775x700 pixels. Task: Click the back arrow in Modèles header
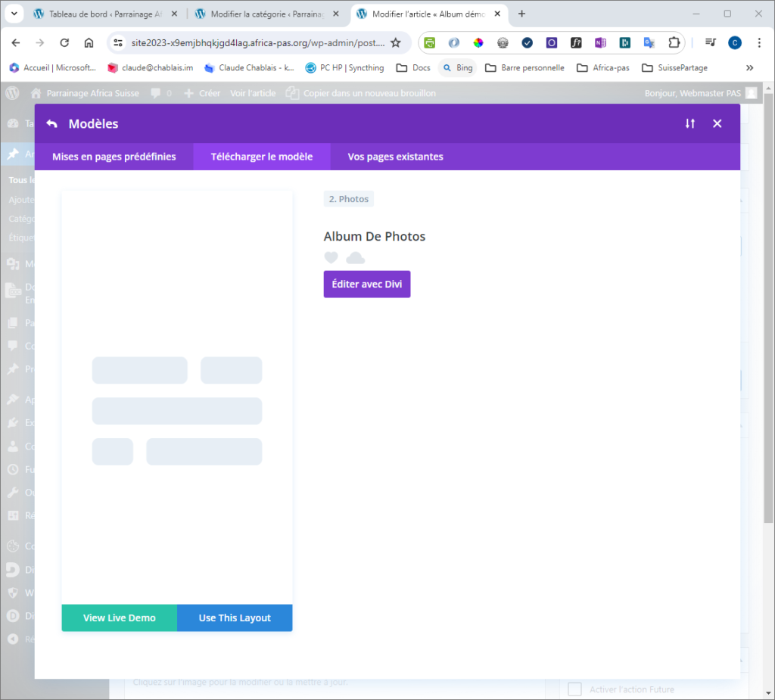click(x=51, y=123)
